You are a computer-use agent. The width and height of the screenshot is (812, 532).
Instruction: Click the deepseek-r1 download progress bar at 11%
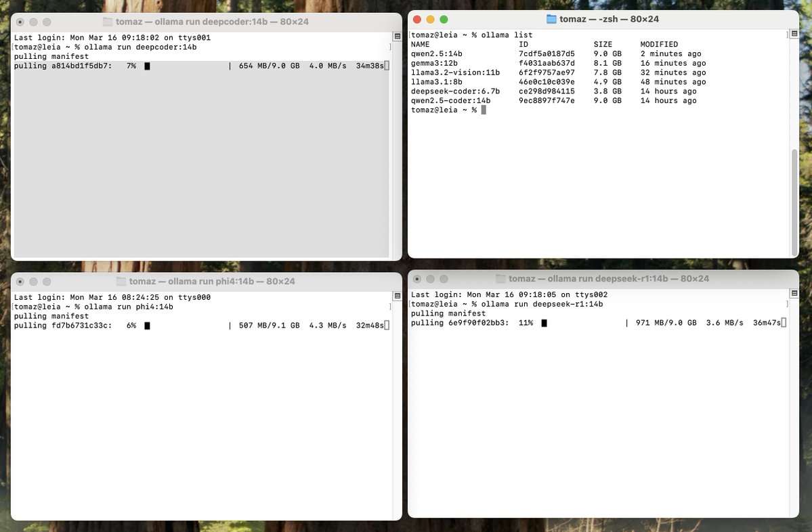tap(584, 324)
